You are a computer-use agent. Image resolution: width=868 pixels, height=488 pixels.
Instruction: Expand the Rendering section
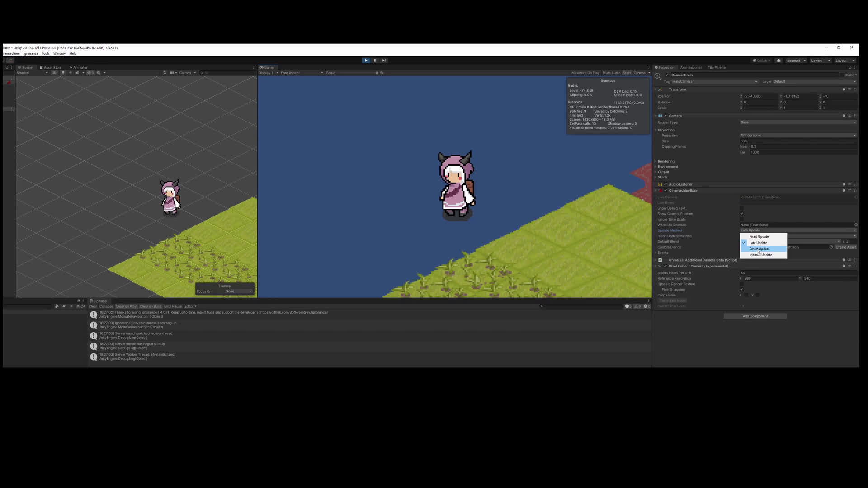(x=665, y=161)
